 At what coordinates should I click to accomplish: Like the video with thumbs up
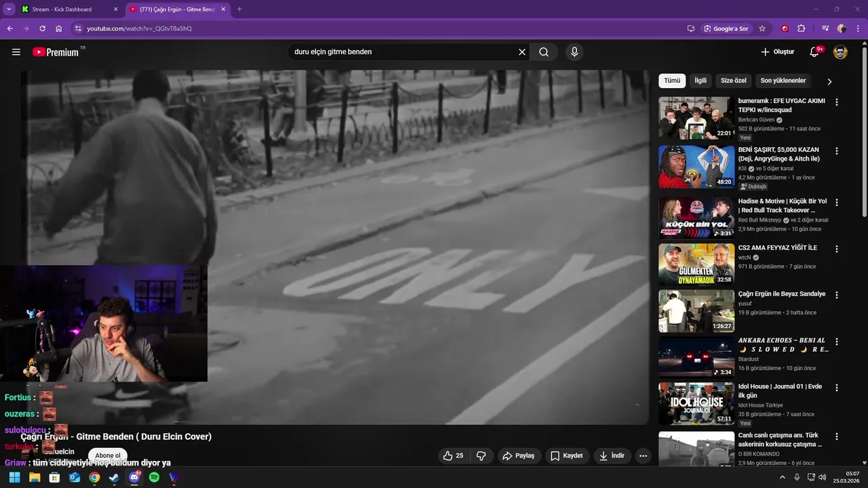(453, 455)
